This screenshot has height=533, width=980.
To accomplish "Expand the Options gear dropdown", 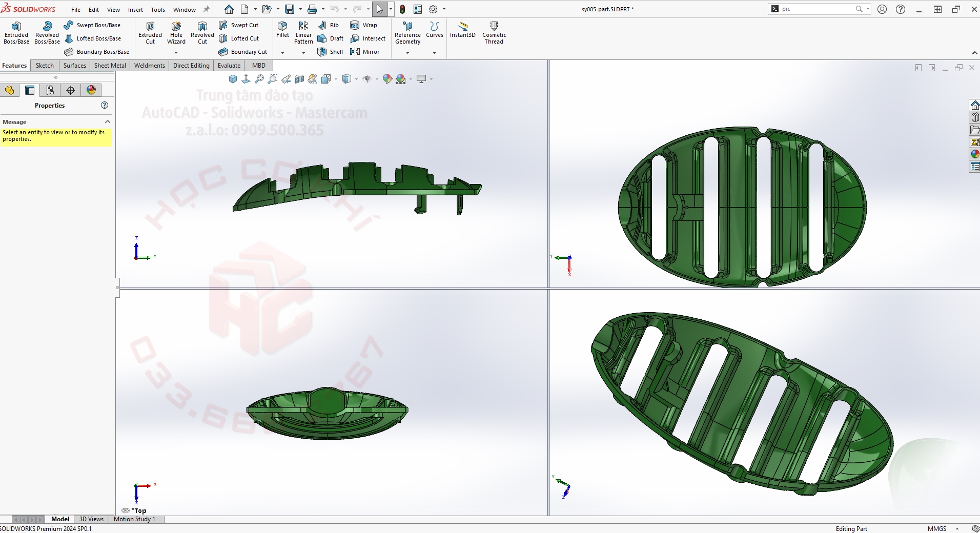I will (444, 9).
